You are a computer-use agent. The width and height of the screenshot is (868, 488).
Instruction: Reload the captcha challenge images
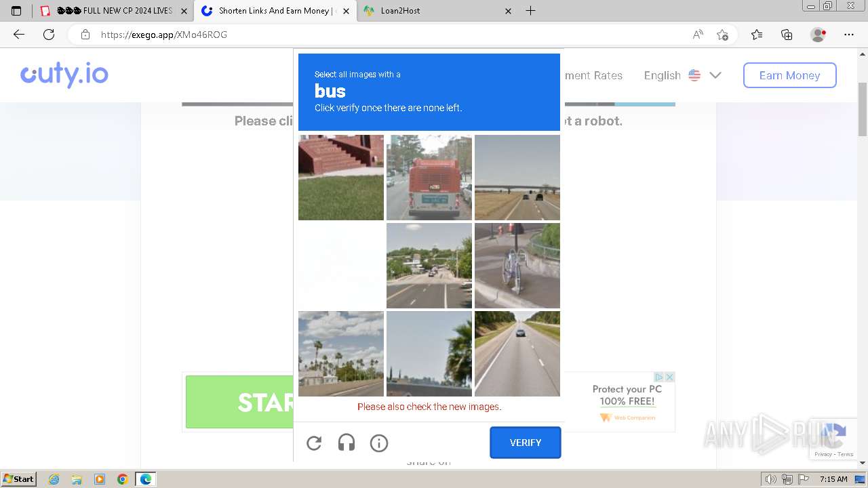pyautogui.click(x=314, y=443)
